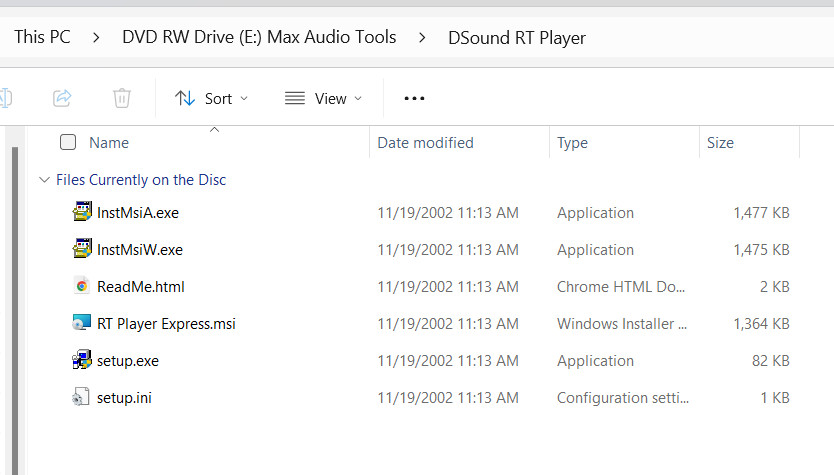This screenshot has width=834, height=475.
Task: Click the navigation pane vertical scrollbar
Action: tap(15, 310)
